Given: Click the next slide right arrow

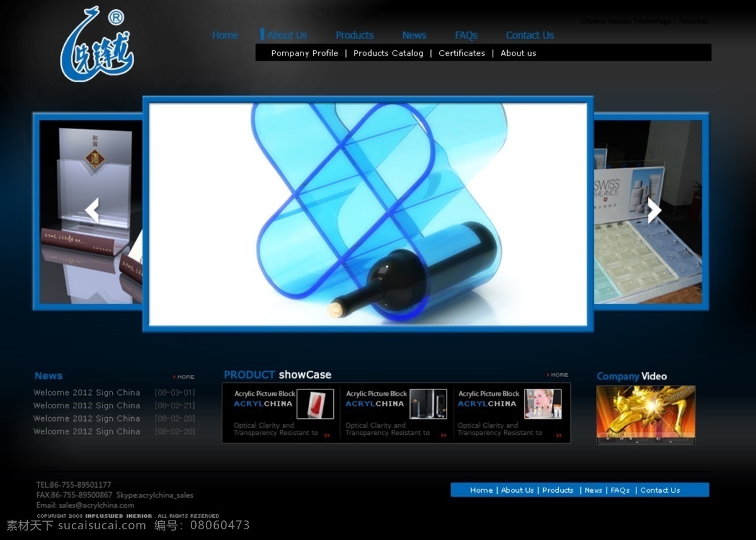Looking at the screenshot, I should click(655, 210).
